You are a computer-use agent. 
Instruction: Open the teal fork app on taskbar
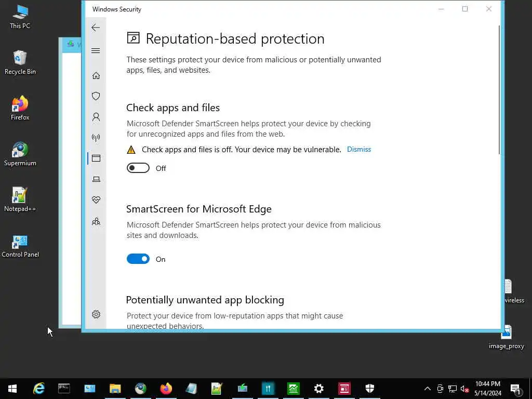(x=268, y=389)
